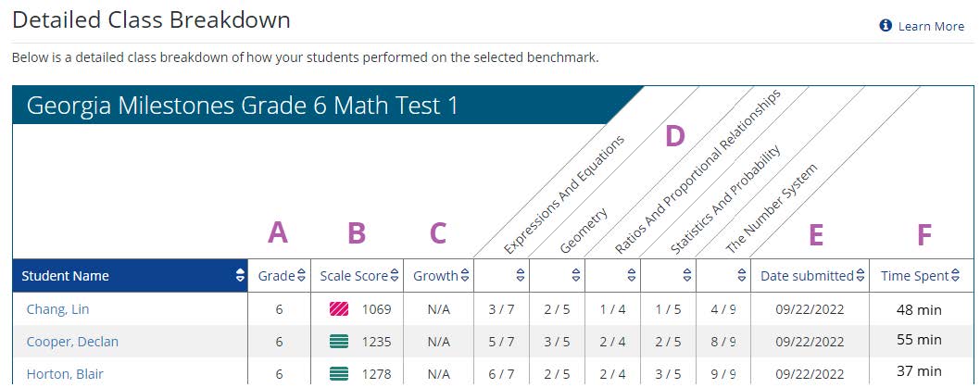Click the Date submitted sort arrows
Viewport: 980px width, 388px height.
pyautogui.click(x=861, y=275)
